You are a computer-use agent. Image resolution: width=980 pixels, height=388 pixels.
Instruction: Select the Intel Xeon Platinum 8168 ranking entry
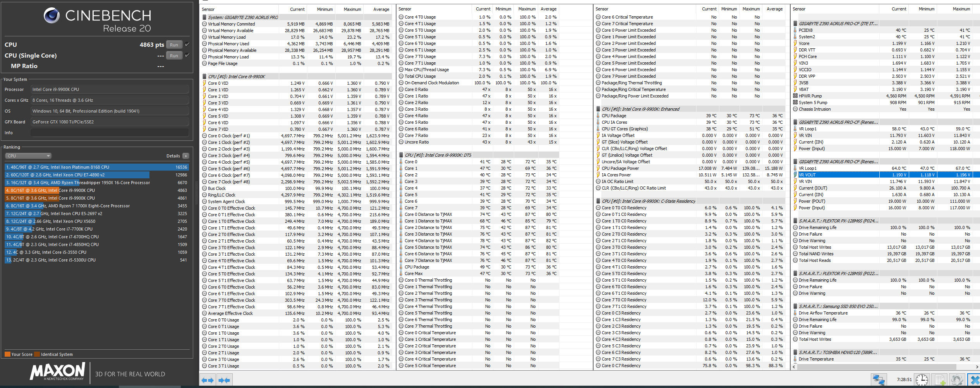click(x=97, y=167)
